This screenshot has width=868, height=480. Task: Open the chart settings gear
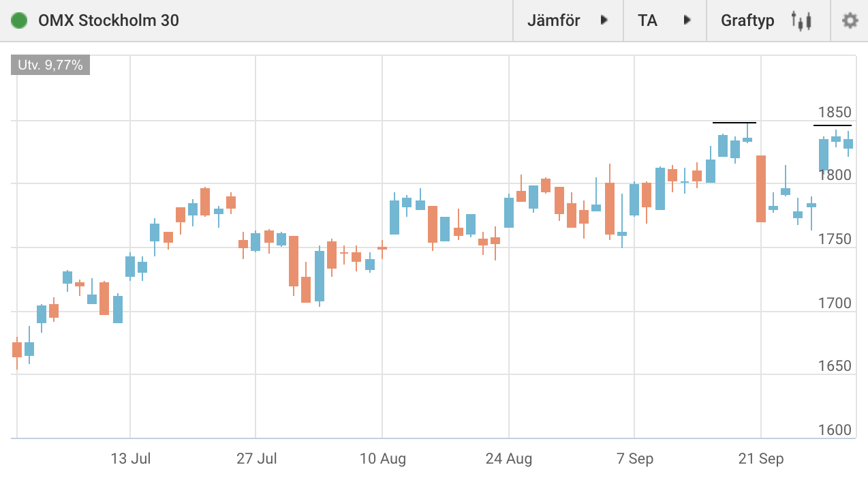point(850,20)
